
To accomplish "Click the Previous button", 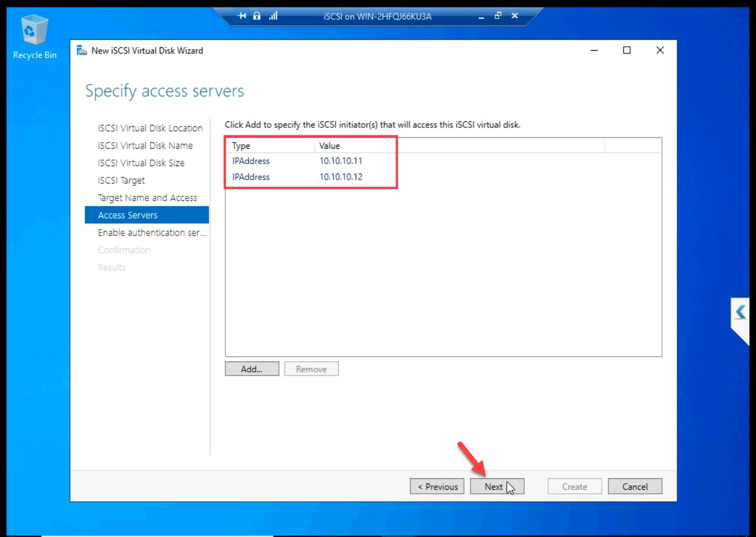I will 437,486.
